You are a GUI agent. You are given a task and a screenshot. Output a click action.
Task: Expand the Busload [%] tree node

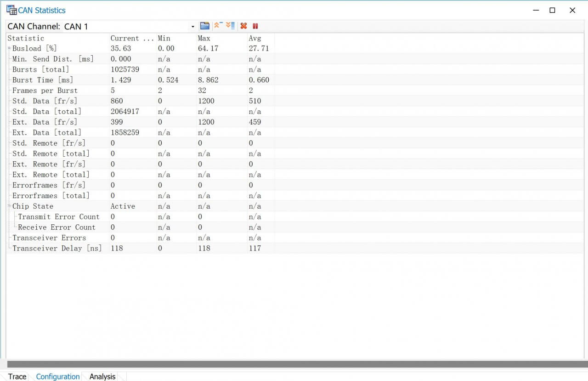(9, 48)
